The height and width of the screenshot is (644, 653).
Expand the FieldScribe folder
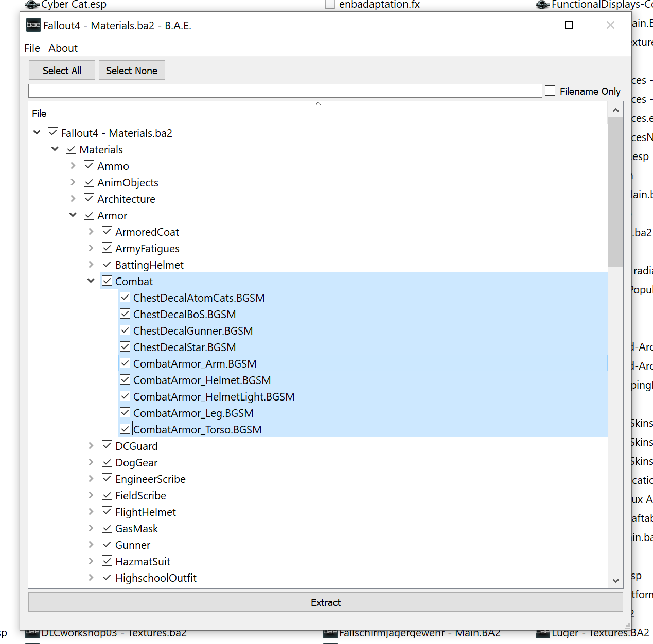click(x=91, y=495)
